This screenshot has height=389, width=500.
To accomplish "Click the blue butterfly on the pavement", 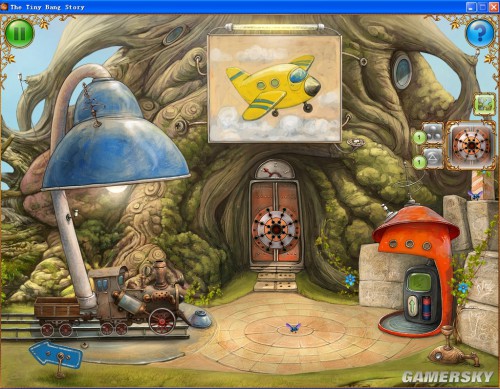I will [x=293, y=327].
